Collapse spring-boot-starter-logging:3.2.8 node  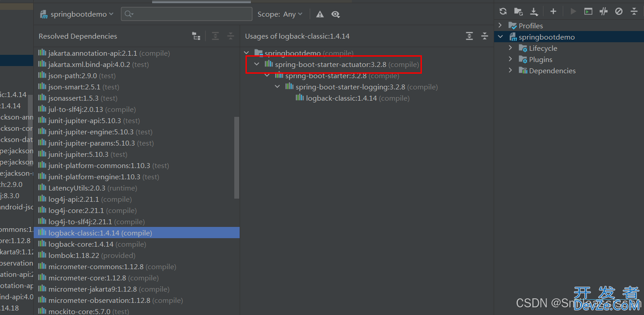277,87
